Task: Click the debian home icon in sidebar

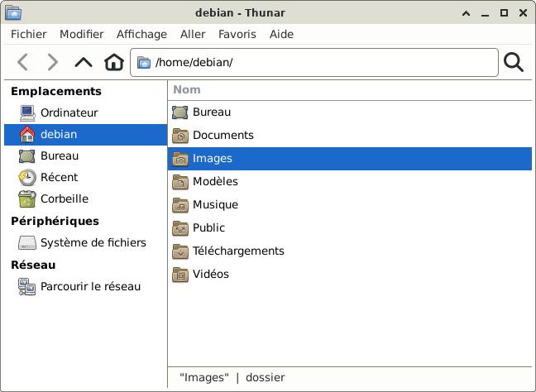Action: tap(27, 134)
